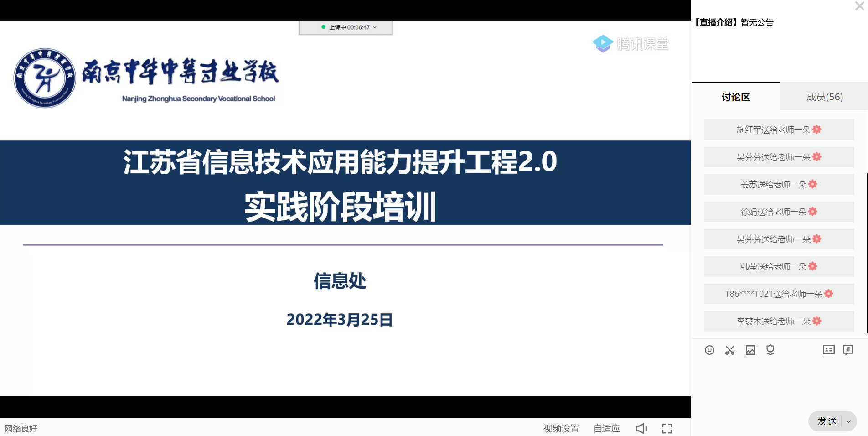Click the chat message input area
Viewport: 868px width, 436px height.
[780, 384]
